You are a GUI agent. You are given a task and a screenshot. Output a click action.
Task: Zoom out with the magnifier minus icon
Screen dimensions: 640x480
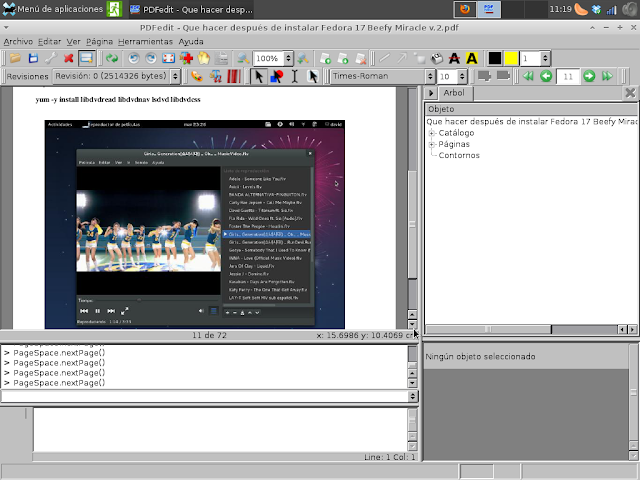click(243, 58)
